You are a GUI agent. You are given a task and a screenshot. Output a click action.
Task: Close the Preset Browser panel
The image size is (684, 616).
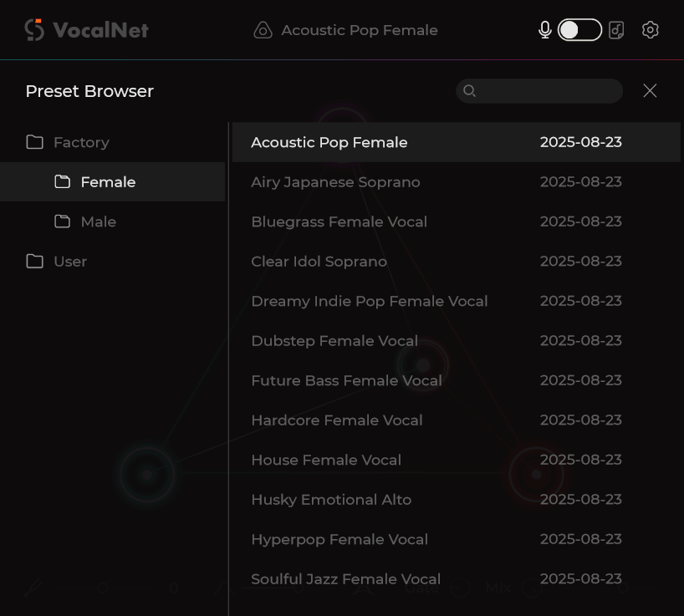[x=650, y=91]
